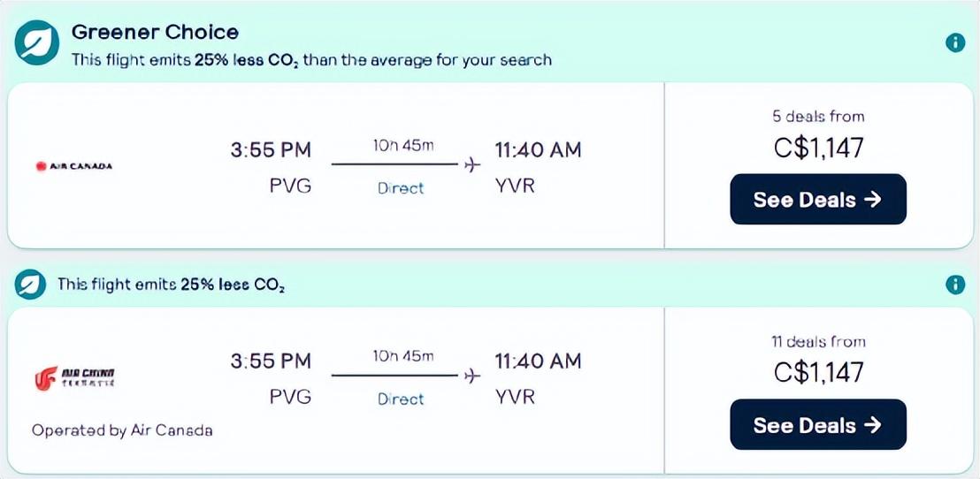
Task: Click the '5 deals from' price text
Action: point(818,116)
